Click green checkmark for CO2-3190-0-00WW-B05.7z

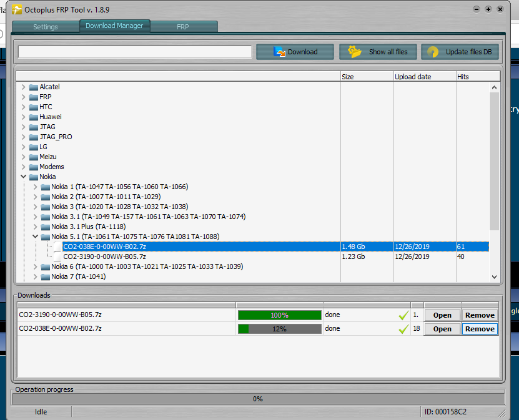(403, 316)
